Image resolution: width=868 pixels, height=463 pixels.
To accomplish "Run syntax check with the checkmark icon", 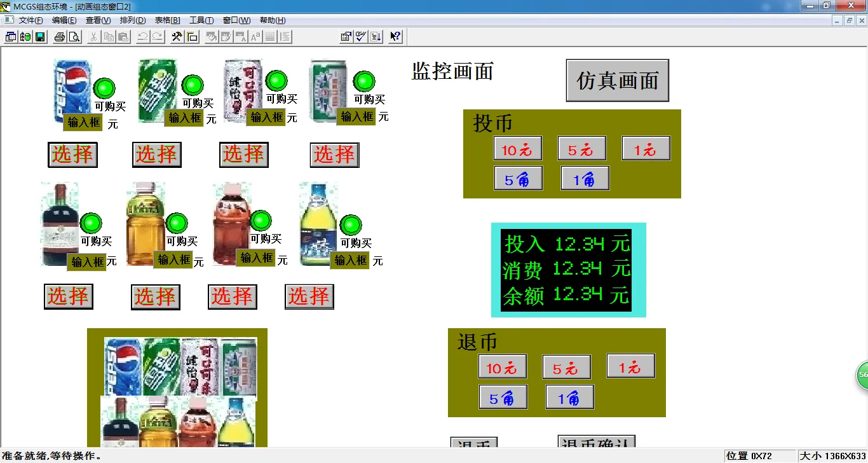I will (x=360, y=36).
